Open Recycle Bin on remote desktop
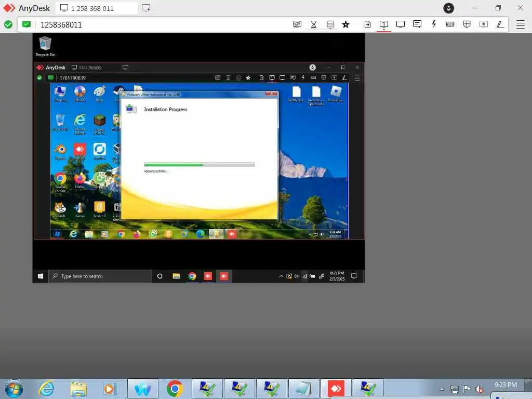 click(x=45, y=47)
